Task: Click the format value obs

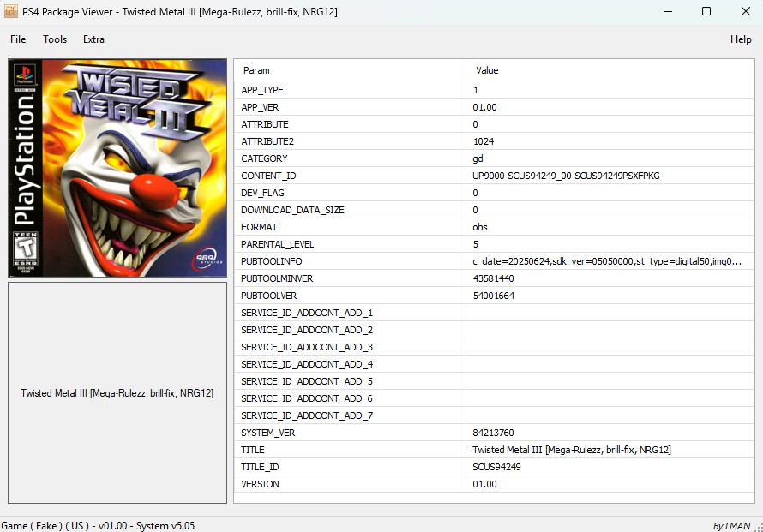Action: (x=480, y=227)
